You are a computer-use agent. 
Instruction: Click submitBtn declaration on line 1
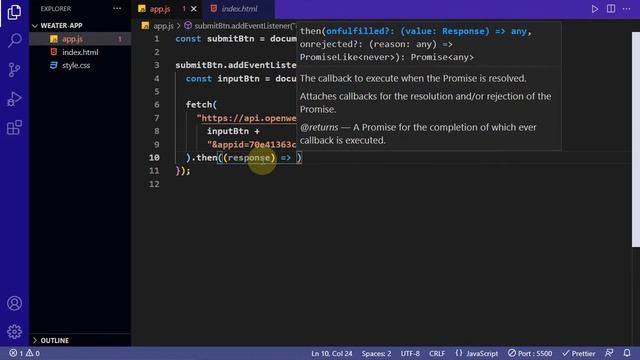[x=231, y=39]
